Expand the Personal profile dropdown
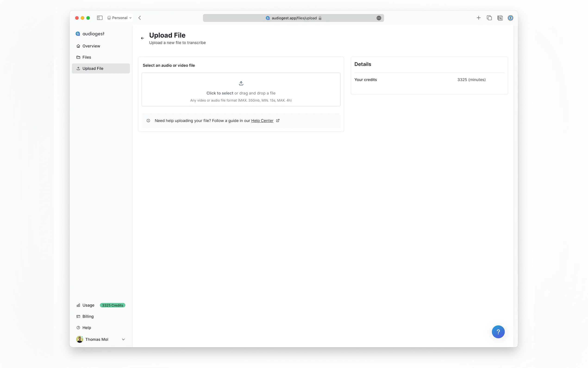This screenshot has width=588, height=368. 119,18
